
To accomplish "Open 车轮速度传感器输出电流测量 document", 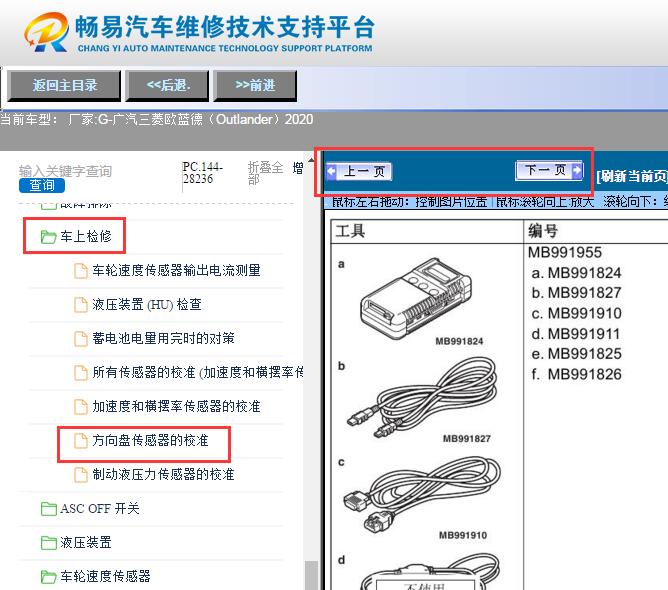I will tap(176, 270).
